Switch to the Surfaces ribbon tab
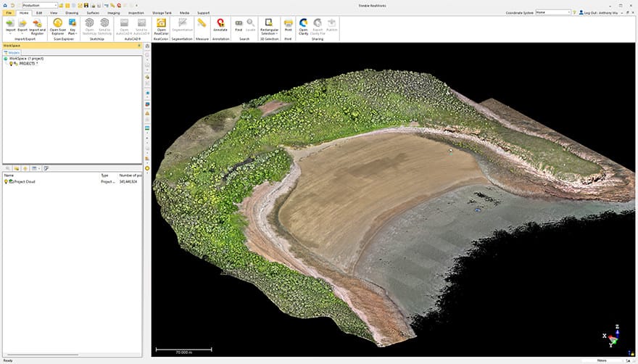 [x=93, y=12]
